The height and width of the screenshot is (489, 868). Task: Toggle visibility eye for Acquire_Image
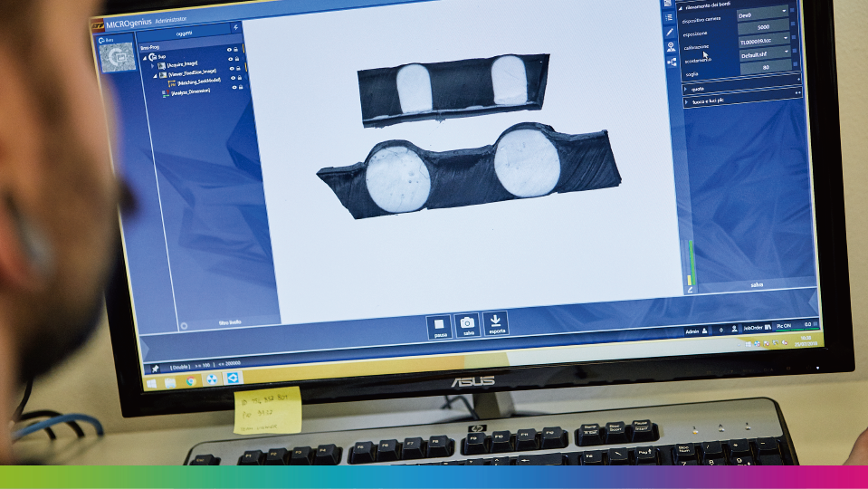pyautogui.click(x=230, y=67)
